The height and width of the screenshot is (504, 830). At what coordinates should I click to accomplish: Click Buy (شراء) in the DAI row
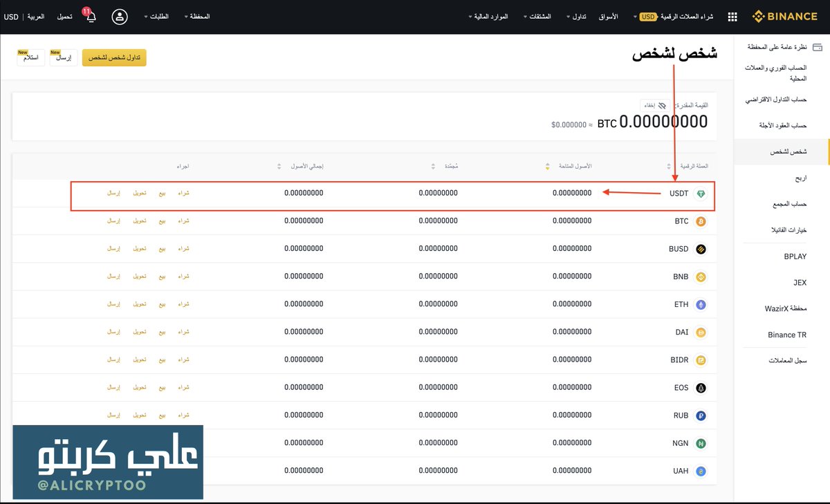click(183, 332)
